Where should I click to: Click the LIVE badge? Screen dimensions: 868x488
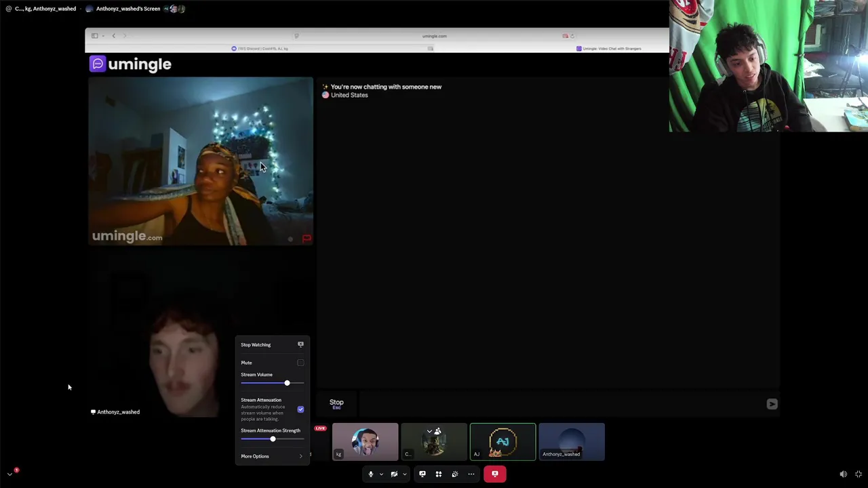tap(320, 428)
